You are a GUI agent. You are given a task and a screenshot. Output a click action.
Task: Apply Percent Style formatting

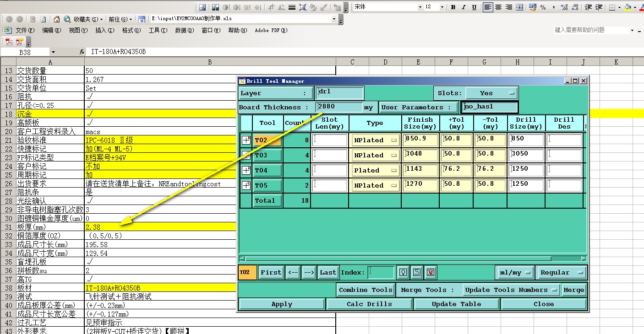tap(543, 7)
